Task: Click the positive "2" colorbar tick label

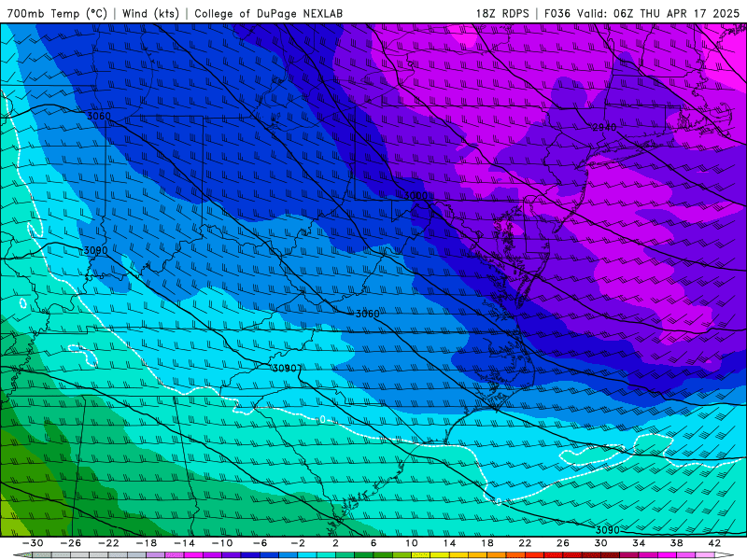Action: pos(335,543)
